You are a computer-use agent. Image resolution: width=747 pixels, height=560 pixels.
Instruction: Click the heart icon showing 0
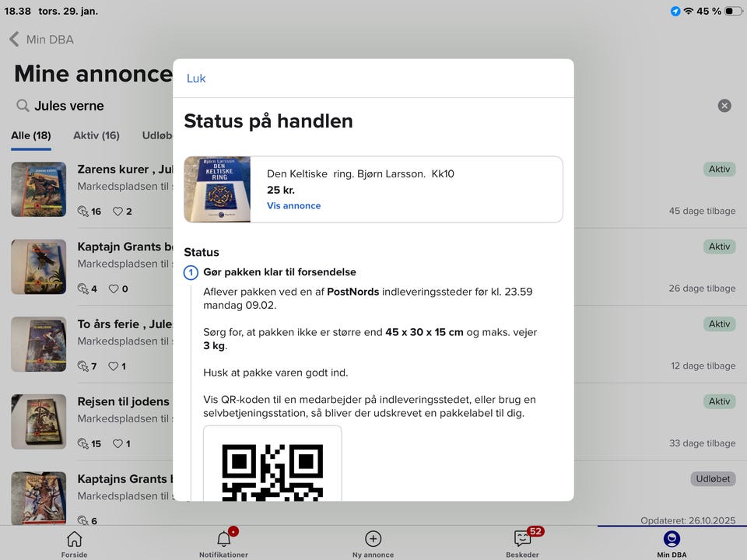(114, 289)
